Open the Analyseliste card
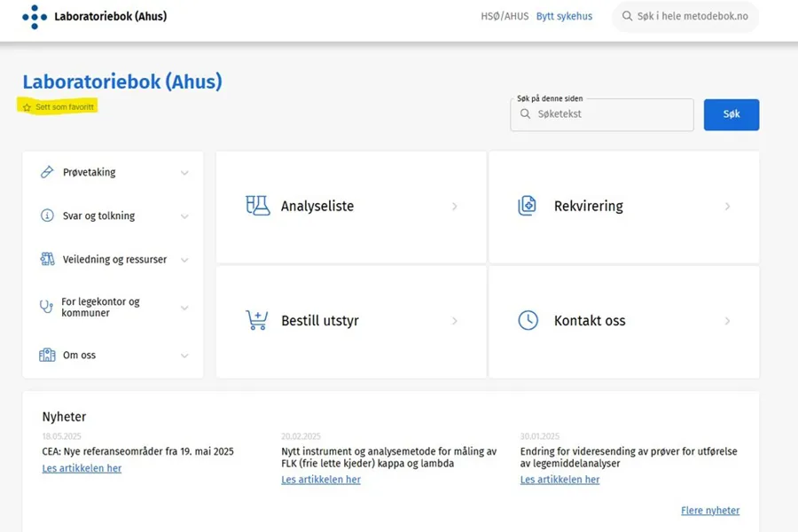The width and height of the screenshot is (798, 532). [x=351, y=207]
